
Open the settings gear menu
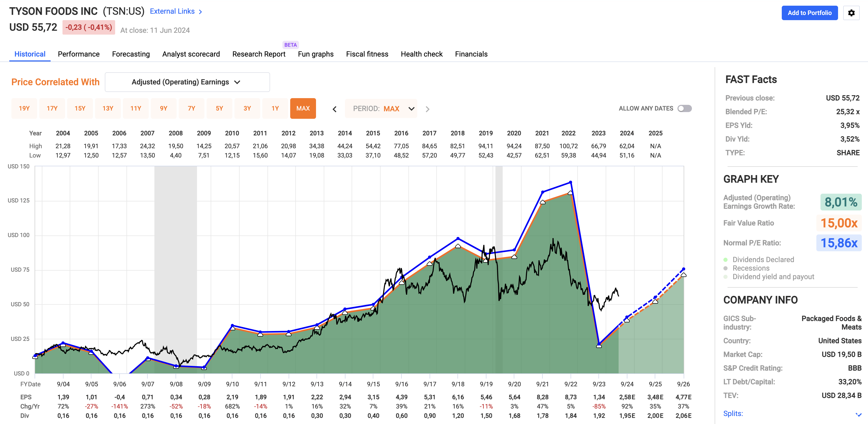point(851,13)
